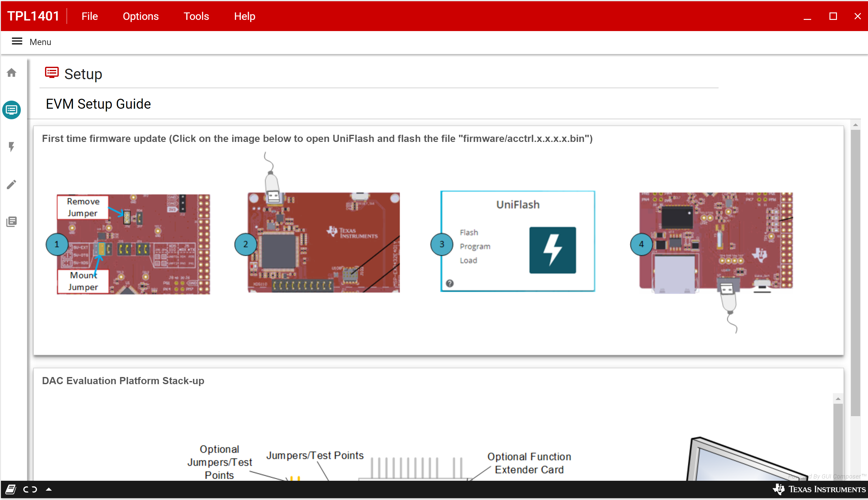Click the help question mark in UniFlash card
The height and width of the screenshot is (500, 868).
449,283
